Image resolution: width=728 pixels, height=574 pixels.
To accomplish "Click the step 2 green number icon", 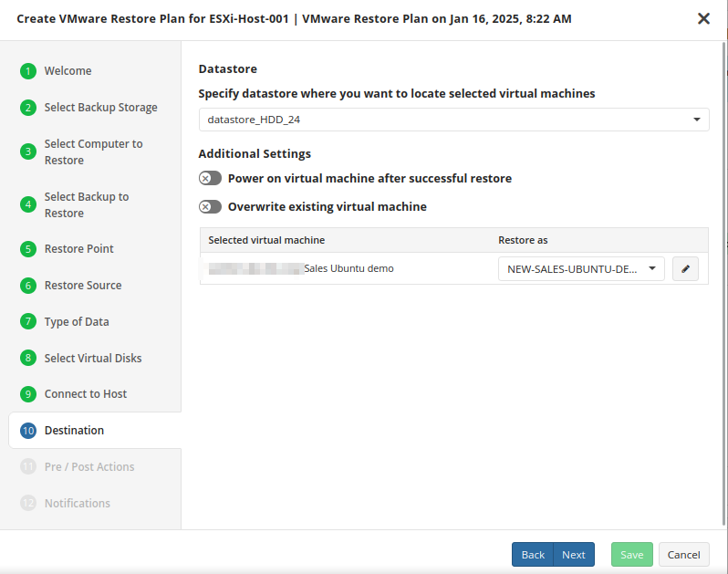I will (x=28, y=108).
